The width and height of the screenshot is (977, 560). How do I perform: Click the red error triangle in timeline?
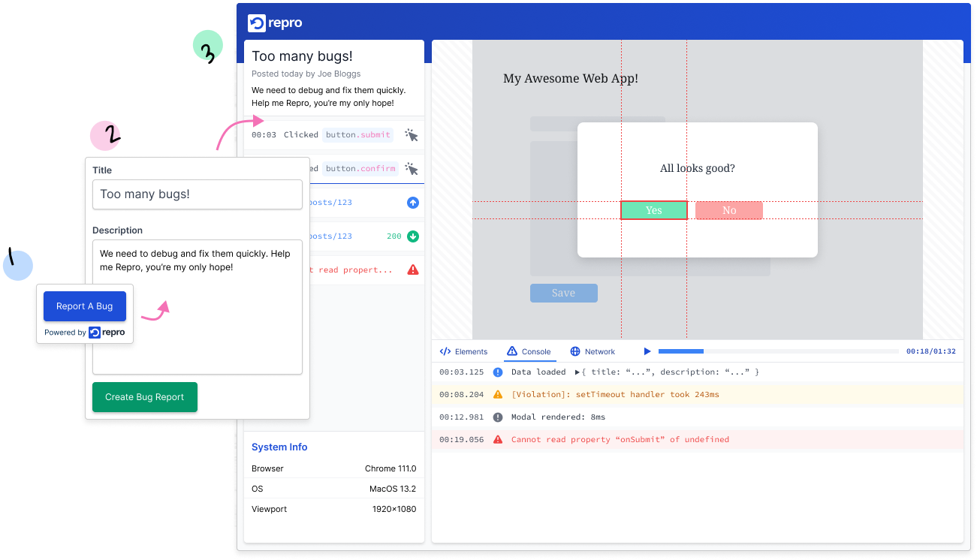[413, 269]
